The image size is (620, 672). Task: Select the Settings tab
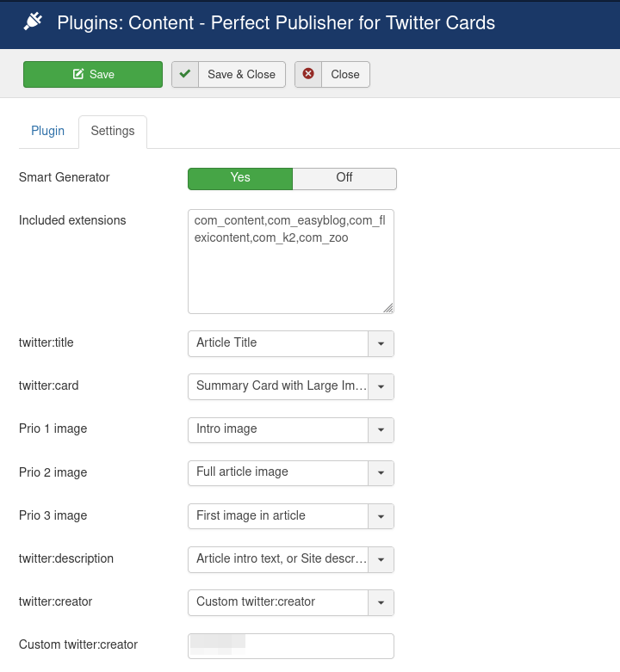[x=113, y=131]
